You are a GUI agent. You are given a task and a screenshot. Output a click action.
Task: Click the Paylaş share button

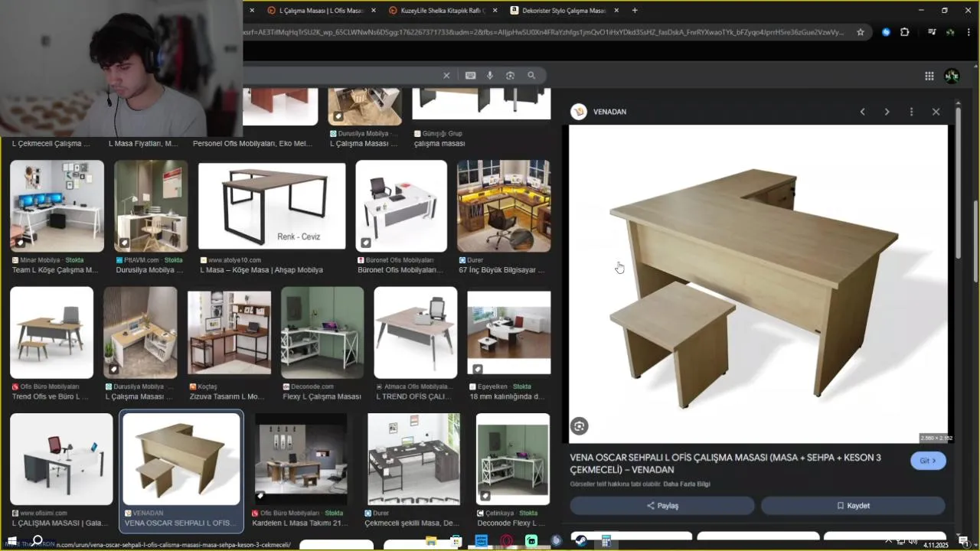(x=662, y=506)
